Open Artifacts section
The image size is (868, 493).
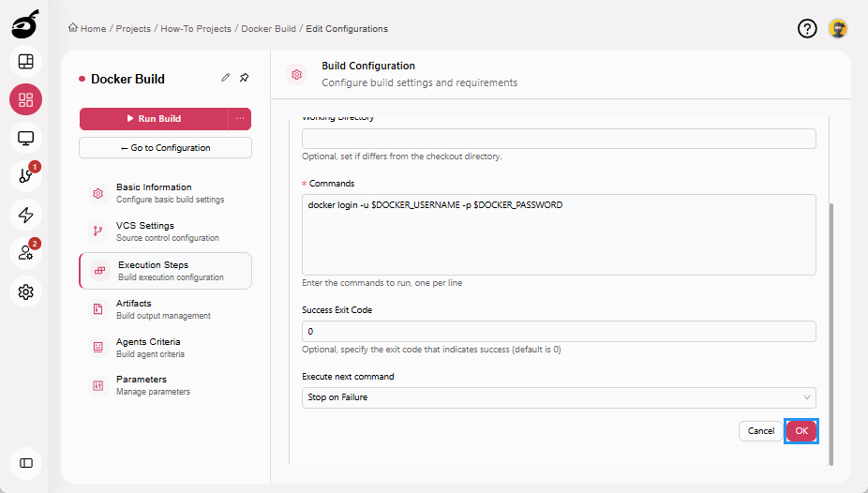[166, 308]
